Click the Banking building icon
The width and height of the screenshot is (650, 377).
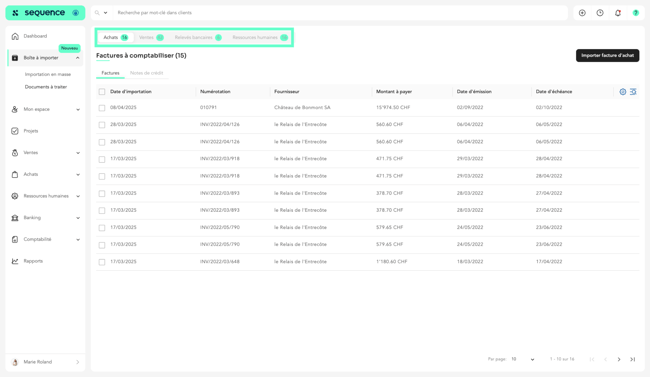[x=15, y=218]
